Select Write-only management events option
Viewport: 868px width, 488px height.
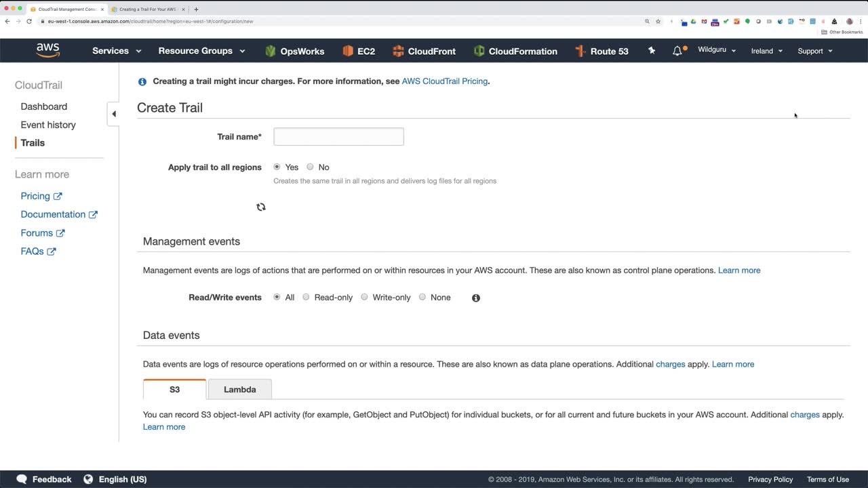click(365, 297)
